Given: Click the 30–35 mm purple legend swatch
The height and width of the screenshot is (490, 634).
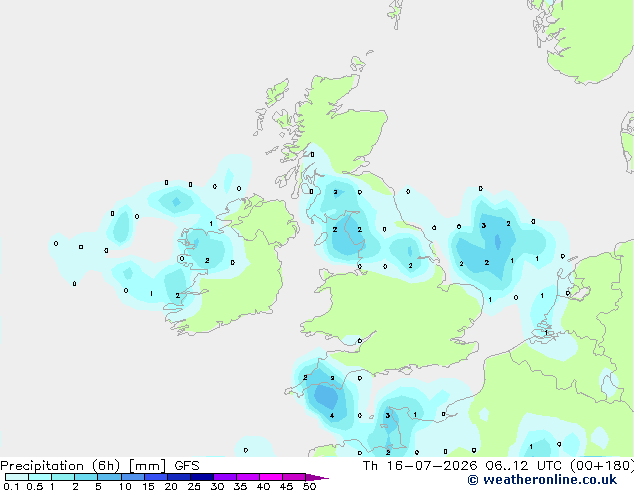Looking at the screenshot, I should pos(225,477).
